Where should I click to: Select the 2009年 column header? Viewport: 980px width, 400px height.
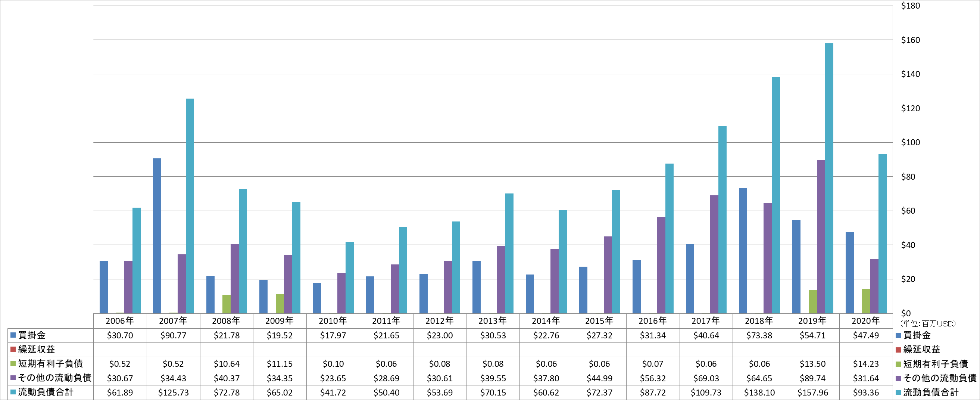[280, 321]
